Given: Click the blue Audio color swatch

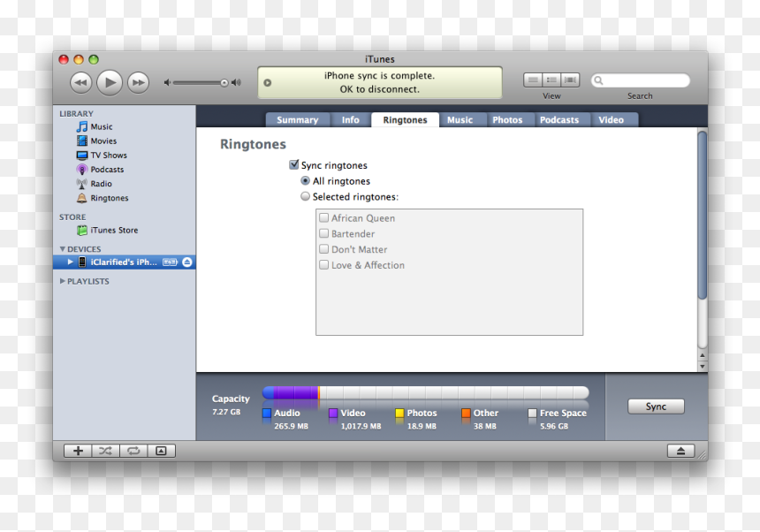Looking at the screenshot, I should (x=267, y=414).
